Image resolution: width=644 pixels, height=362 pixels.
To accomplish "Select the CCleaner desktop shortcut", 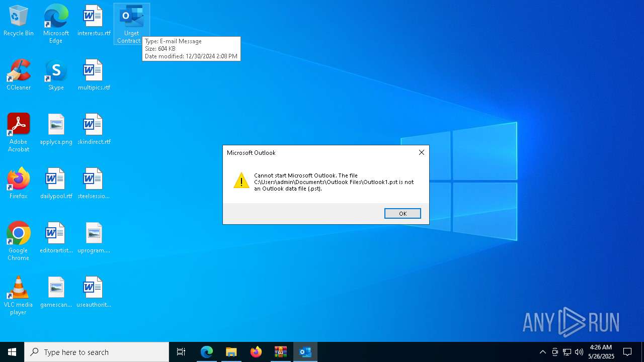I will tap(19, 75).
